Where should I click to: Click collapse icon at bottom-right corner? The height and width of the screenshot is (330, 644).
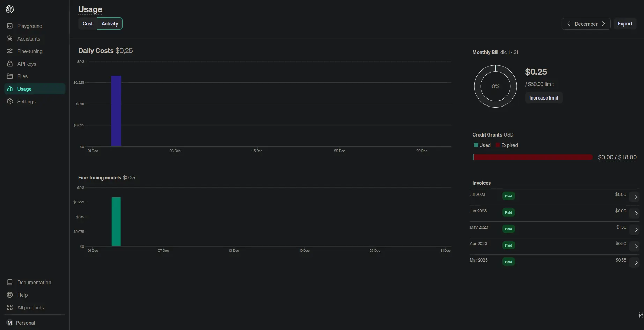click(641, 315)
